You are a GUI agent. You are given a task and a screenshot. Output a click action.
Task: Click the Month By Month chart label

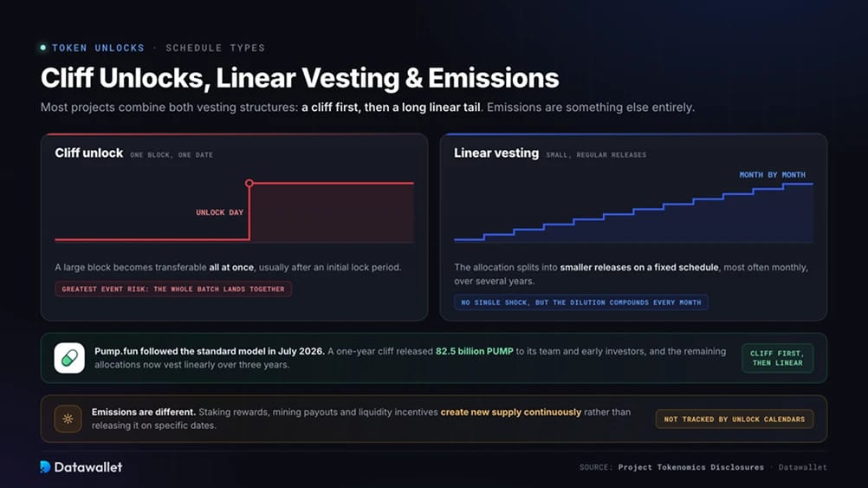(772, 175)
